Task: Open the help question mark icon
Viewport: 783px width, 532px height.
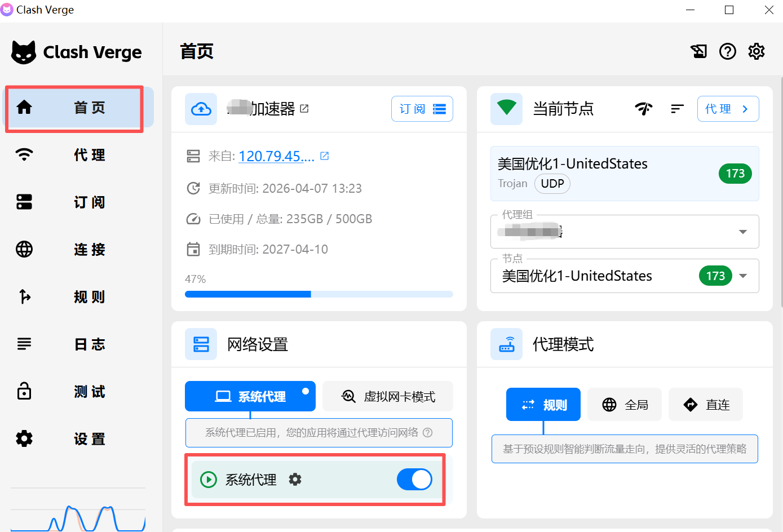Action: point(727,52)
